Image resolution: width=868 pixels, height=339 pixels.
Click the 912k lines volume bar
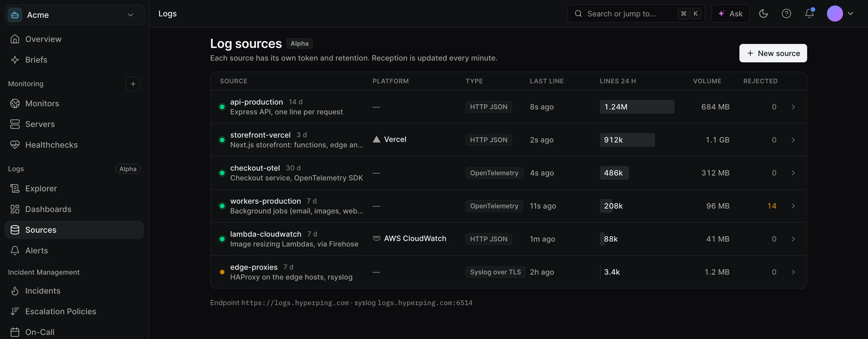click(627, 140)
